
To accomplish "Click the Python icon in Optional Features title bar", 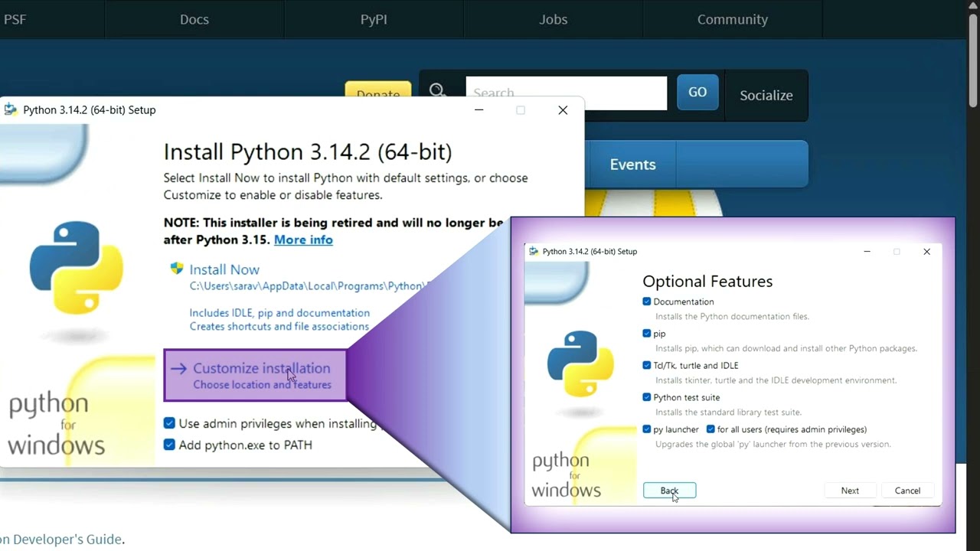I will tap(534, 251).
